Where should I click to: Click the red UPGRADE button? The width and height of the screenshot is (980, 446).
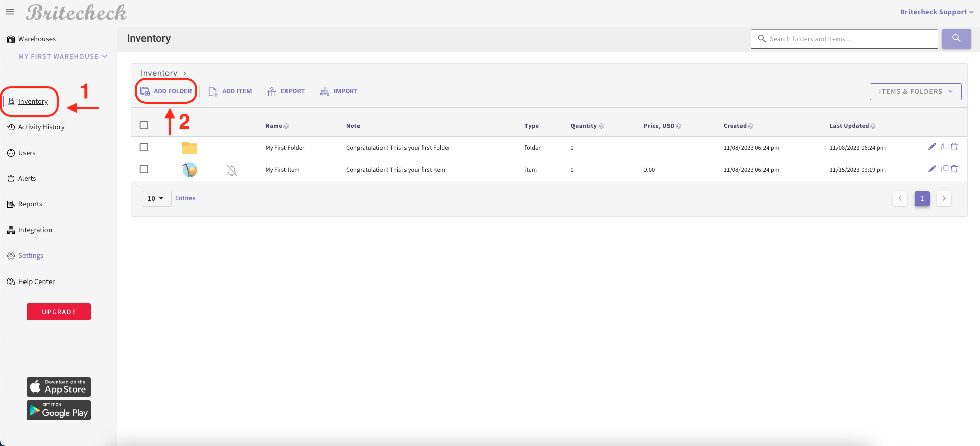tap(59, 312)
